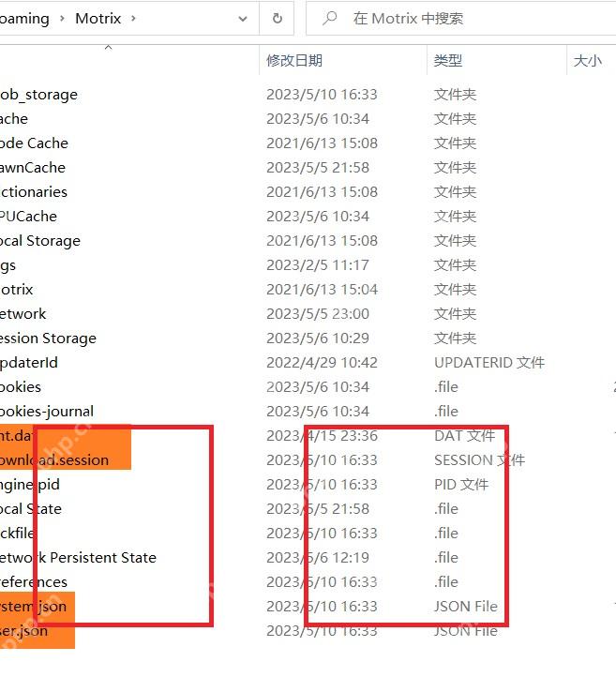Select the blob_storage folder row
This screenshot has width=616, height=692.
(x=38, y=95)
